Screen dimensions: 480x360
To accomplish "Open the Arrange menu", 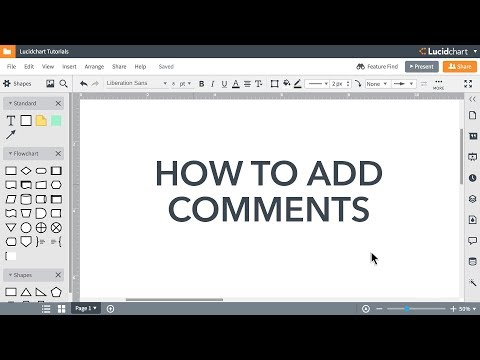I will 94,67.
